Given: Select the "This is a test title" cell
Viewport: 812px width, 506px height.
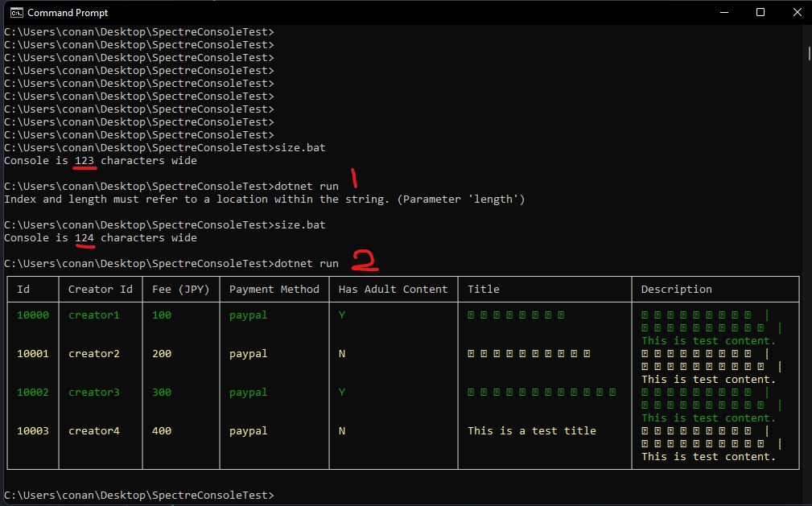Looking at the screenshot, I should [x=532, y=430].
